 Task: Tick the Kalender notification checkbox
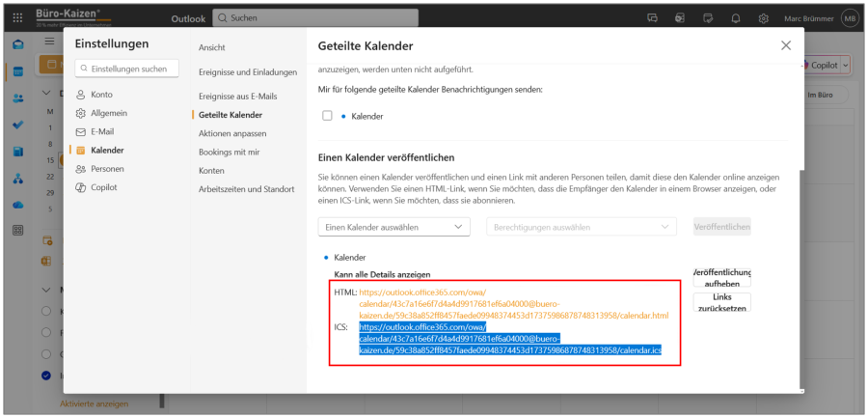pyautogui.click(x=327, y=116)
